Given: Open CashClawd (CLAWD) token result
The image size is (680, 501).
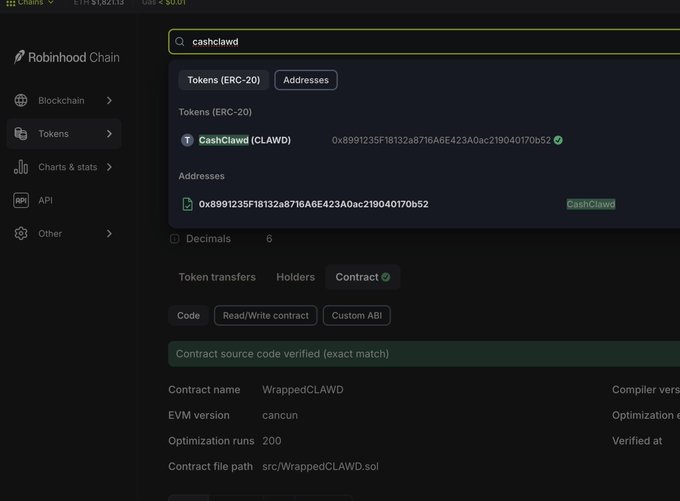Looking at the screenshot, I should tap(245, 140).
